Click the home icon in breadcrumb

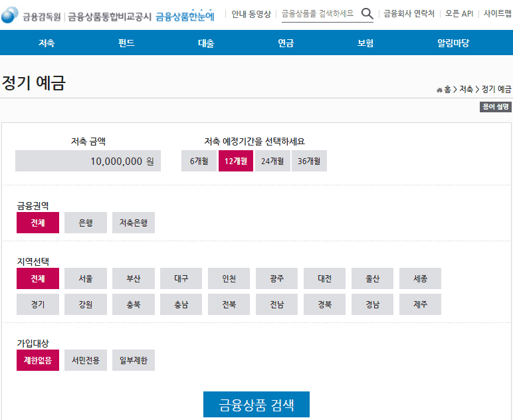[439, 89]
